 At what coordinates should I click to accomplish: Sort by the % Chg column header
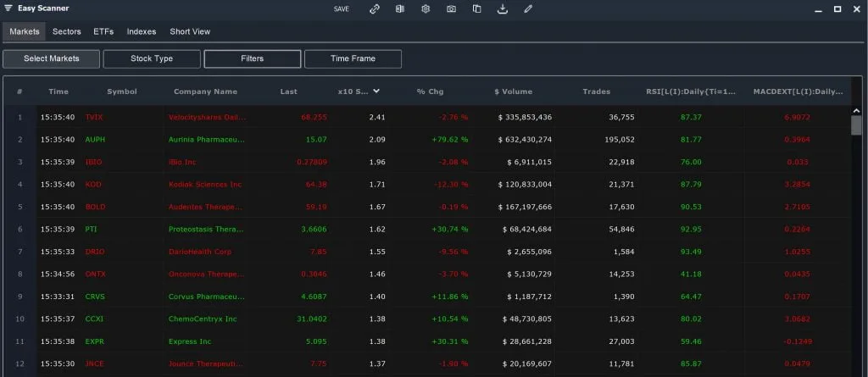pos(430,91)
